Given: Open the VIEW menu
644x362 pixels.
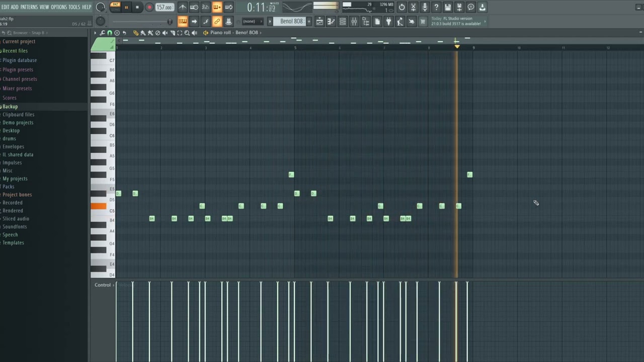Looking at the screenshot, I should coord(44,7).
